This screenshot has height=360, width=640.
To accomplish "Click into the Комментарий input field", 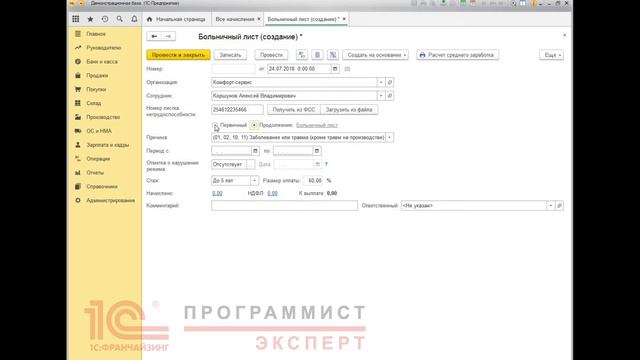I will (284, 206).
